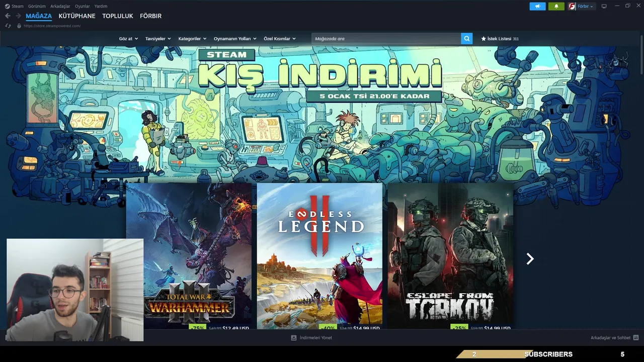This screenshot has height=362, width=644.
Task: Open the Arkadaşlar menu
Action: click(60, 6)
